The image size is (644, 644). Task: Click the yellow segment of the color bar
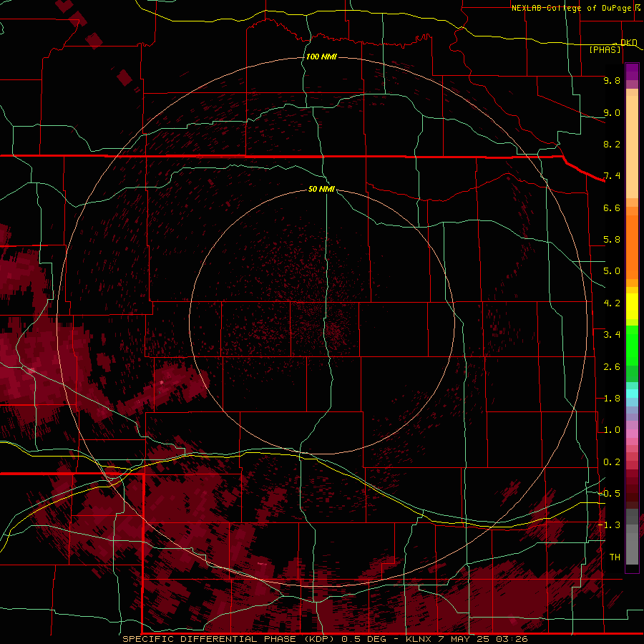point(632,306)
